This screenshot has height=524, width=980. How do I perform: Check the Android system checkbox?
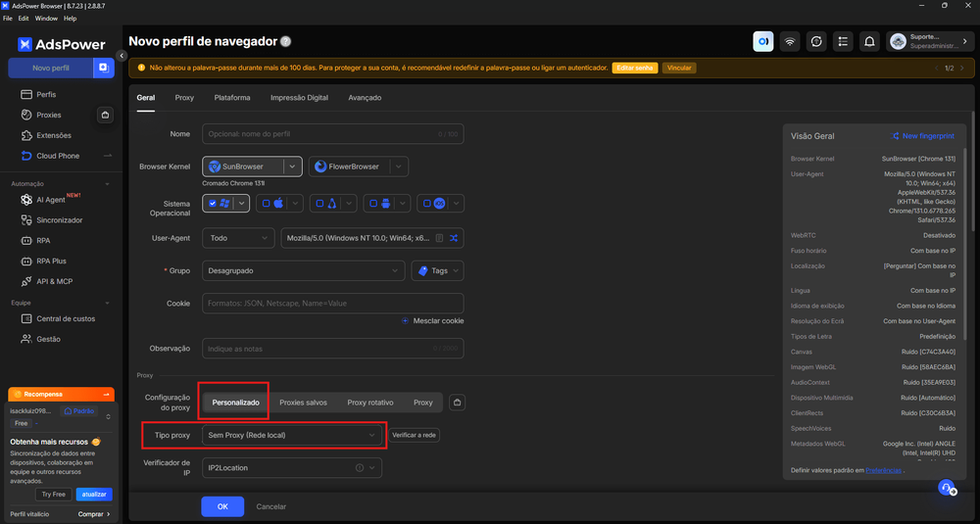click(373, 203)
